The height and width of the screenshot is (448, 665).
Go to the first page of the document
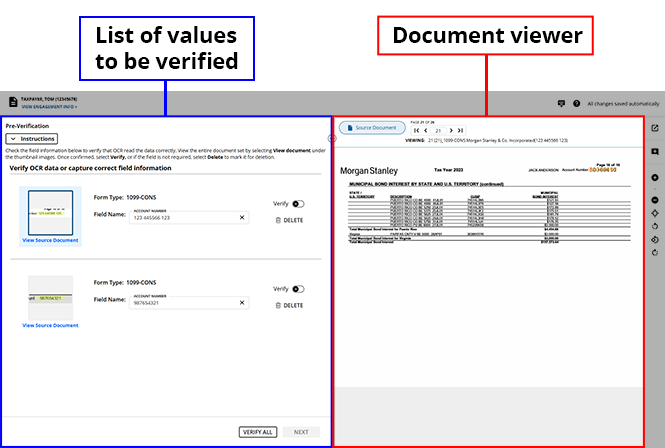click(x=416, y=131)
